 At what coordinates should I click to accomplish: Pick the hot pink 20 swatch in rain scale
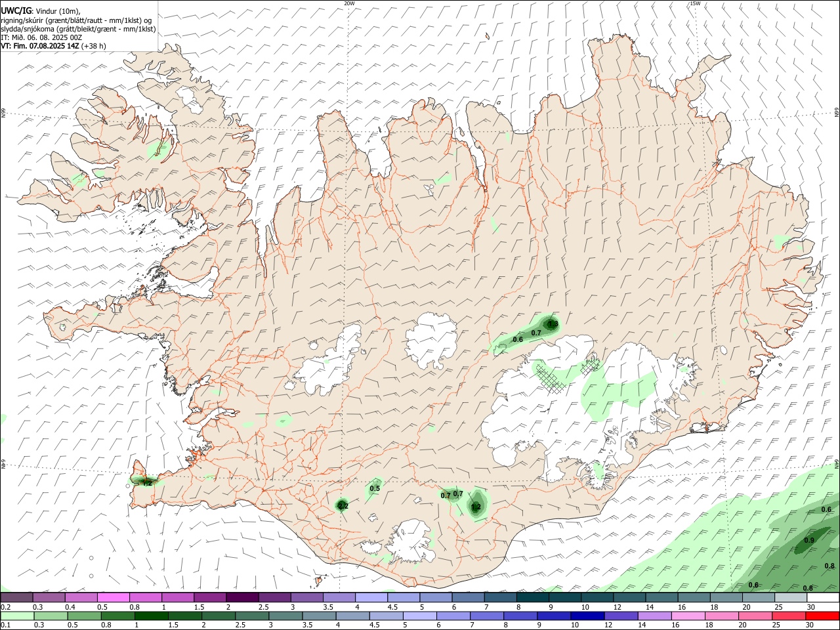(756, 616)
